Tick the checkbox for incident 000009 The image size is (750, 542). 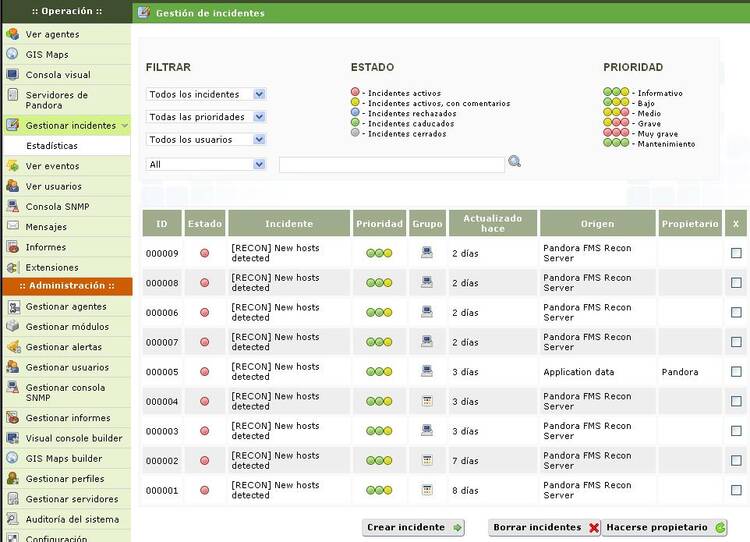[736, 253]
